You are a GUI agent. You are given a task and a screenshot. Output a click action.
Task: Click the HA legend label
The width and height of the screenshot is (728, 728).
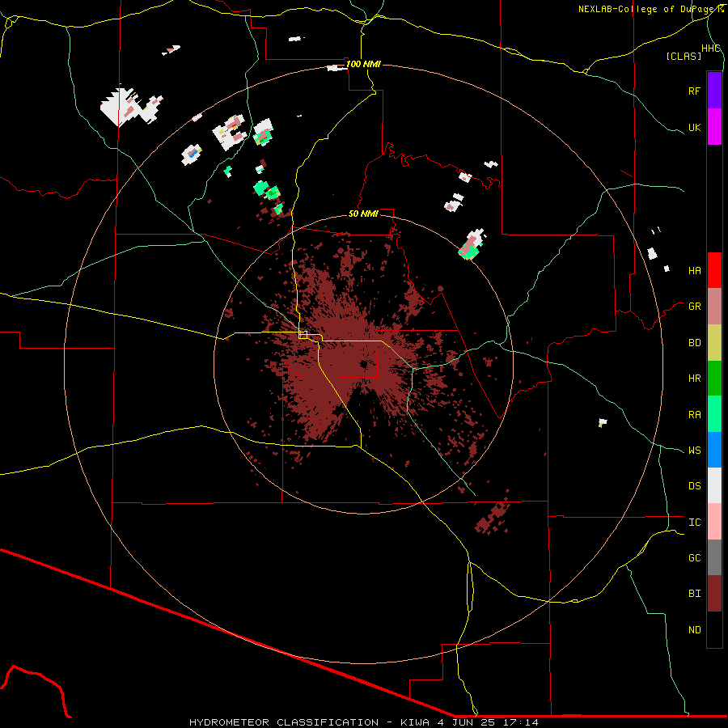pyautogui.click(x=694, y=271)
